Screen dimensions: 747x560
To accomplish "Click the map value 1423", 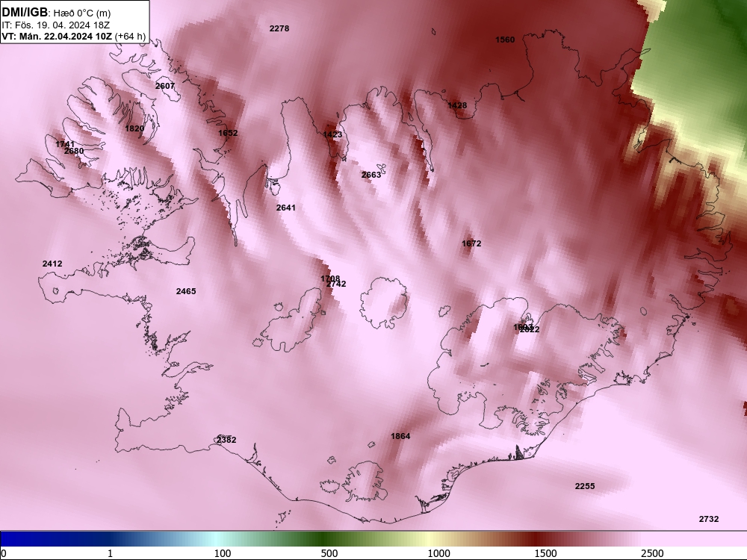I will coord(332,134).
